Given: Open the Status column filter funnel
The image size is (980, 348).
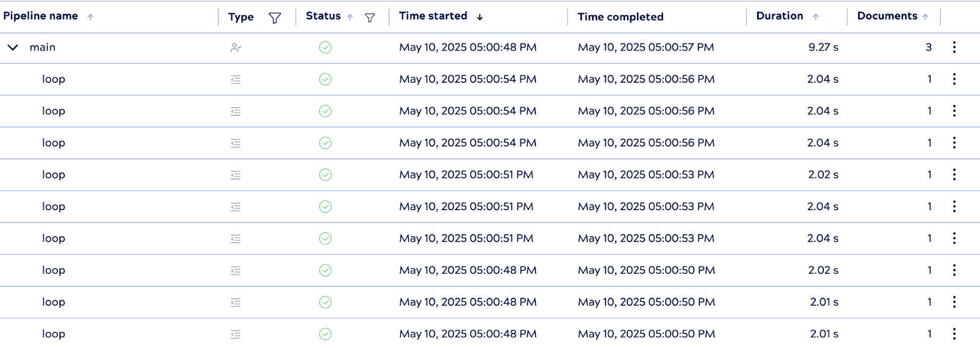Looking at the screenshot, I should pos(370,18).
